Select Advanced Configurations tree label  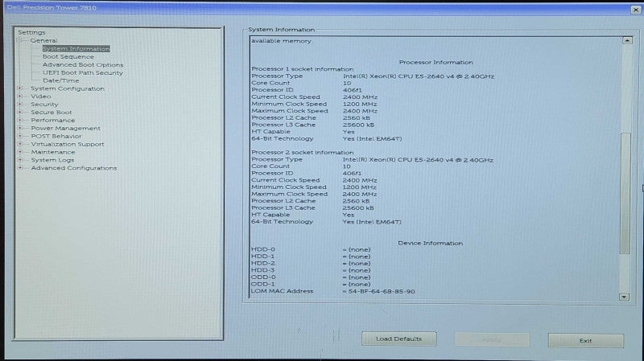pos(73,168)
